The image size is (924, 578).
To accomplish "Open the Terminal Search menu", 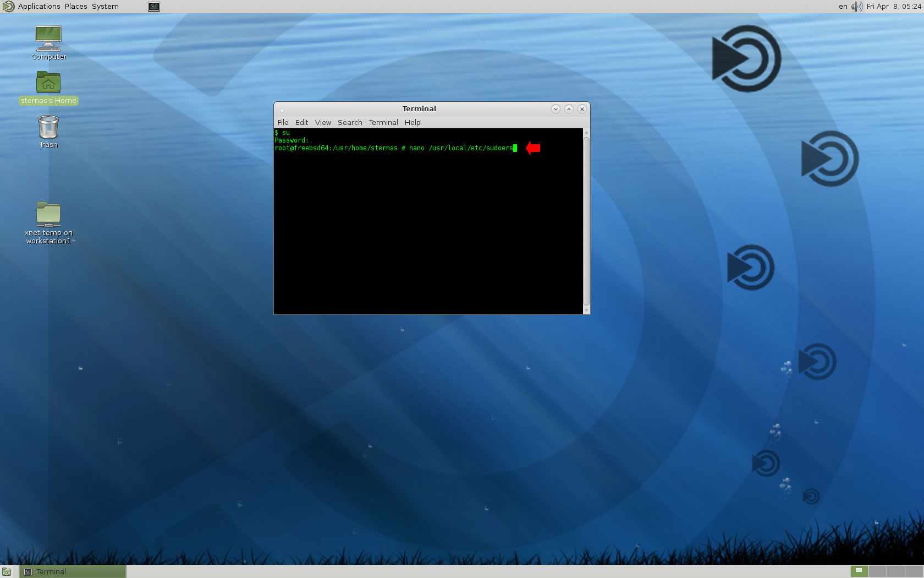I will (350, 122).
